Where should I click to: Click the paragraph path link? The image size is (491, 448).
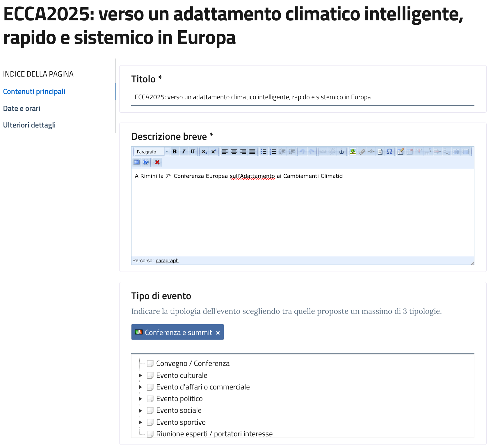167,261
